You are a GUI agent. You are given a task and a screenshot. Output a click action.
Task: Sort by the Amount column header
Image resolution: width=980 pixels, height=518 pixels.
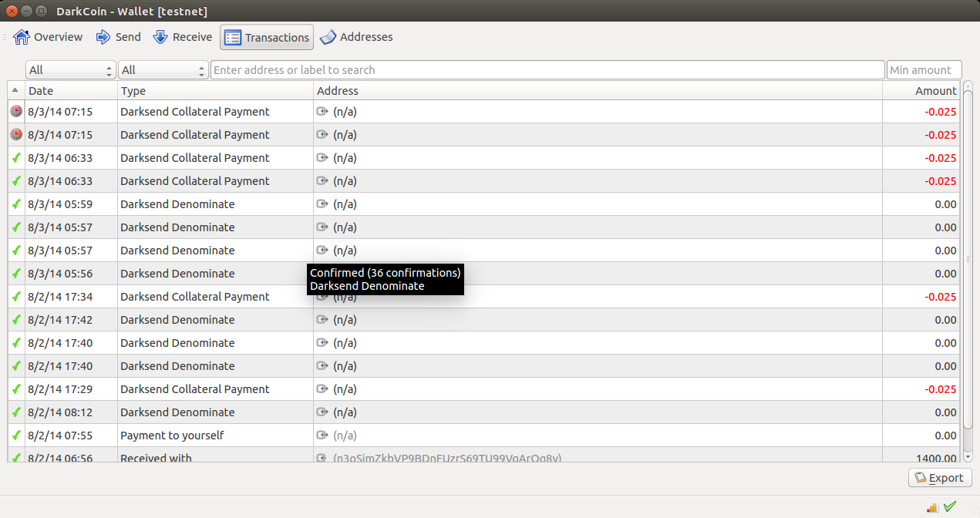point(921,91)
